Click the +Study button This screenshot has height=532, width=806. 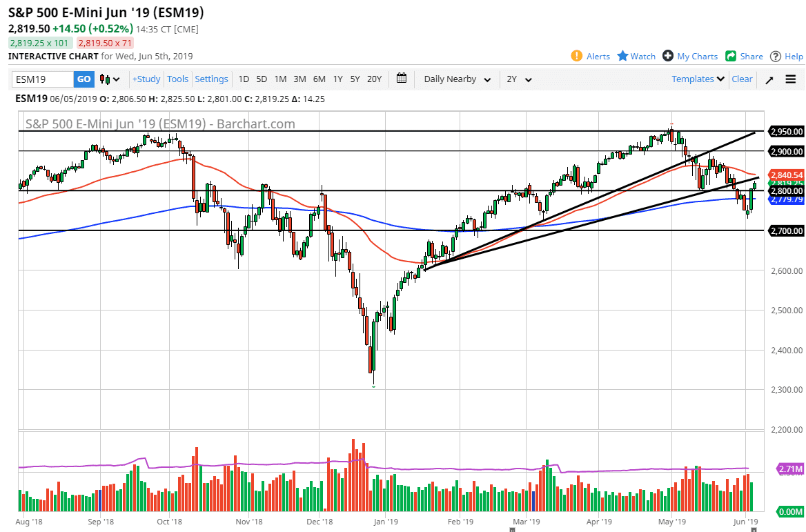click(x=146, y=79)
